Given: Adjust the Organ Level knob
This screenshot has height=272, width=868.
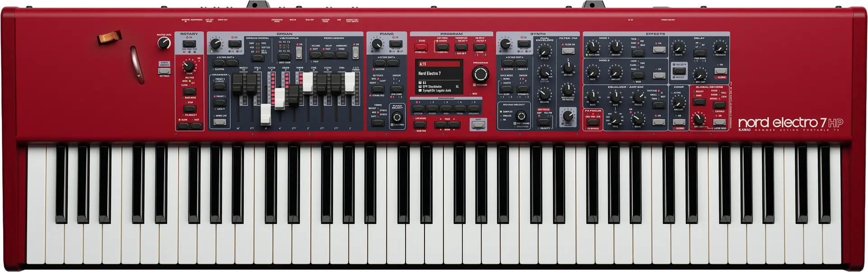Looking at the screenshot, I should (x=216, y=44).
